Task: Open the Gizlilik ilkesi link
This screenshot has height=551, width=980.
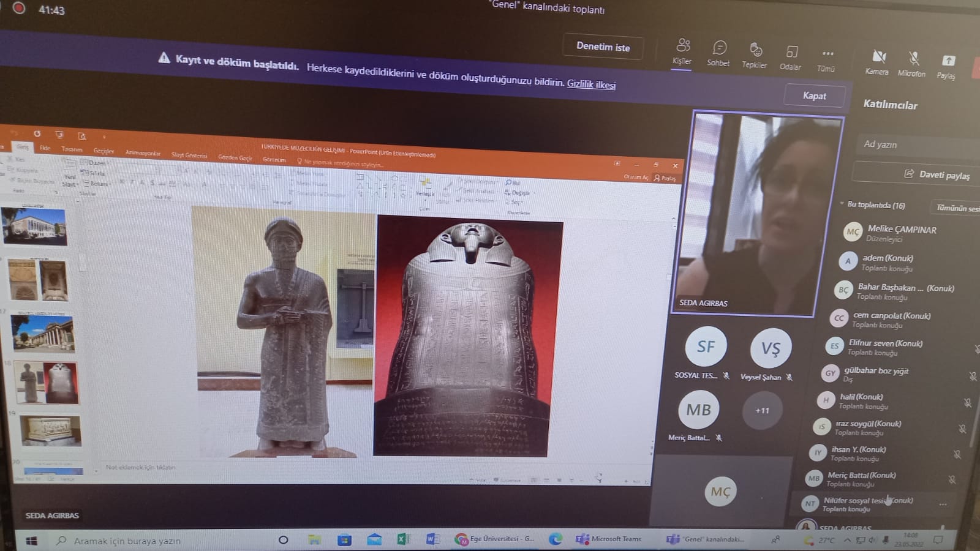Action: click(x=591, y=84)
